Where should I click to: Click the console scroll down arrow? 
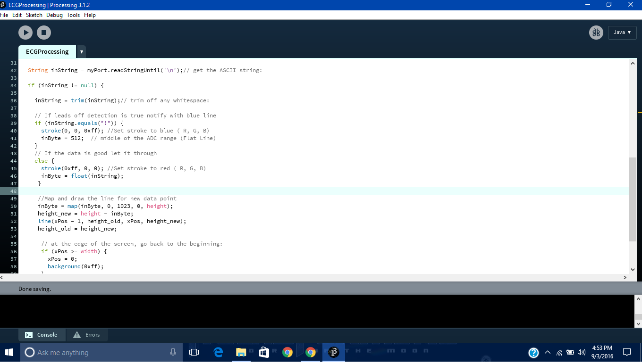tap(638, 324)
